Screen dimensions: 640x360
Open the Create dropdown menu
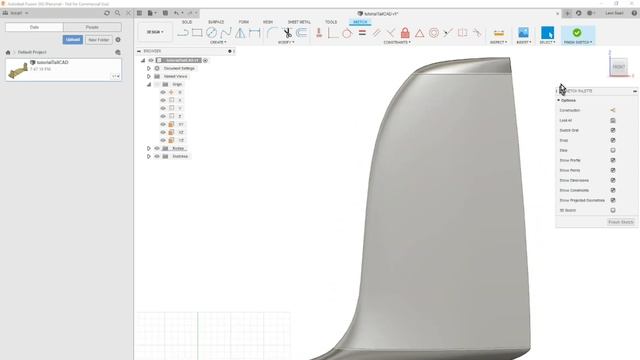(218, 42)
